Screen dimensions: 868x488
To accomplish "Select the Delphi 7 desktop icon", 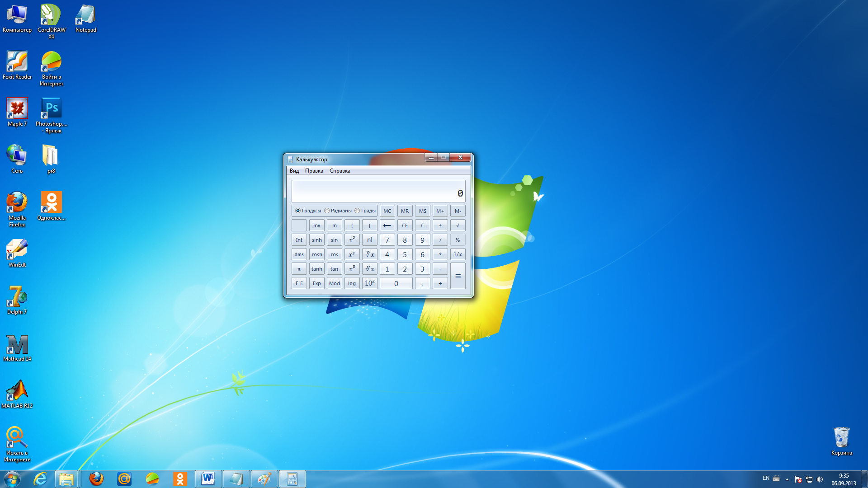I will (17, 300).
